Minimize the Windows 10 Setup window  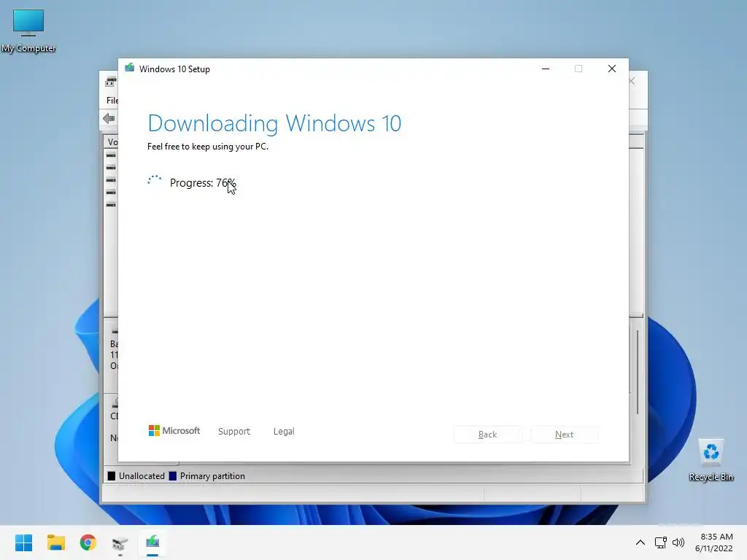(546, 69)
